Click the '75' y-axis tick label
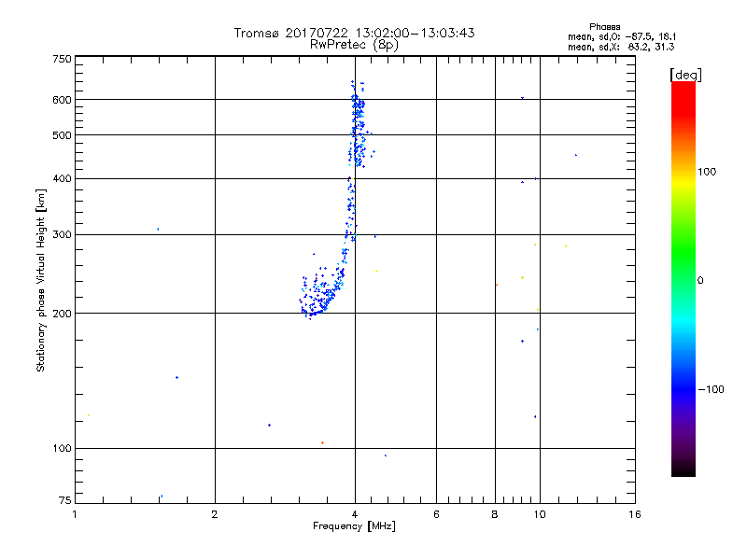The height and width of the screenshot is (560, 747). point(65,500)
